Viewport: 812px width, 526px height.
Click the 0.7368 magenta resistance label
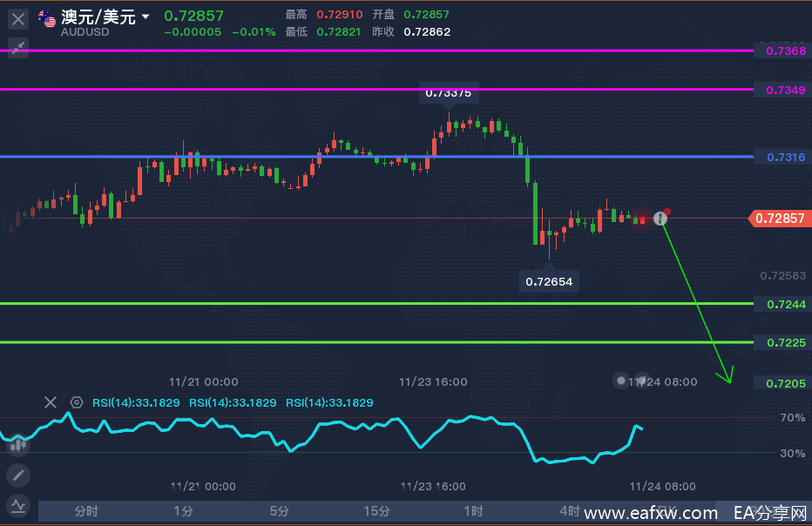point(785,51)
